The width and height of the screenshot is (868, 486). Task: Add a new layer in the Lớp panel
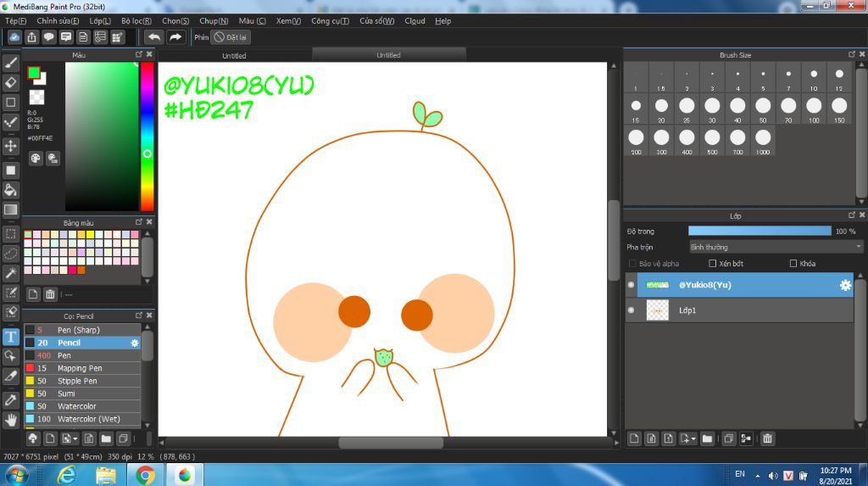click(634, 439)
